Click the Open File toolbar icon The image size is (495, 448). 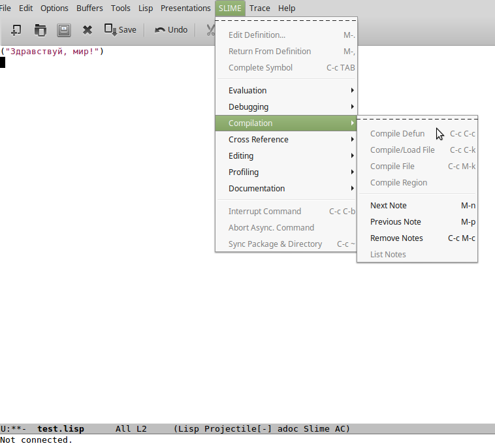click(40, 30)
